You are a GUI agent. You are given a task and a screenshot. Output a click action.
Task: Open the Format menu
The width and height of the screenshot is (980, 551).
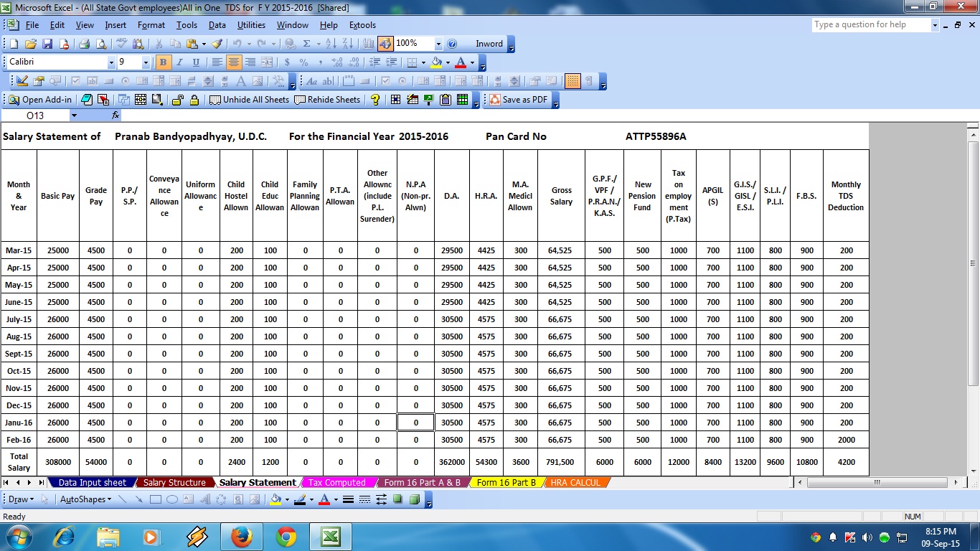tap(151, 25)
